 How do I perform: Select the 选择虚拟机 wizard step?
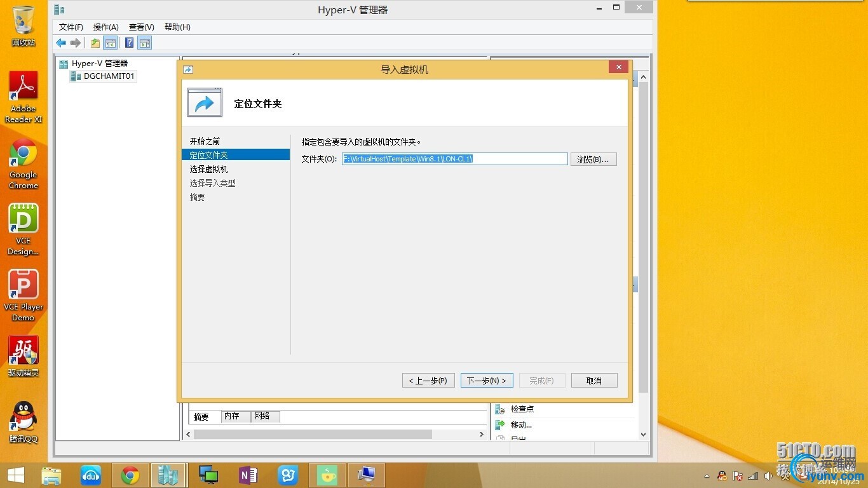(208, 169)
